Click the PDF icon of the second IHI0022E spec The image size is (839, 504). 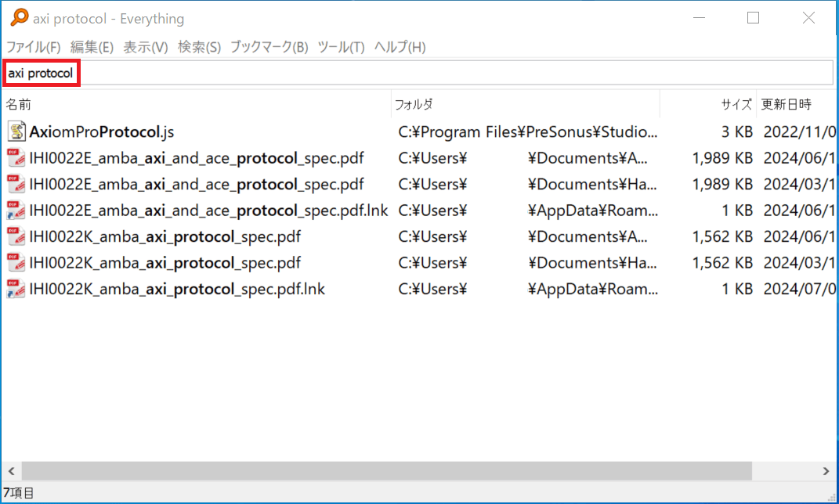(16, 184)
